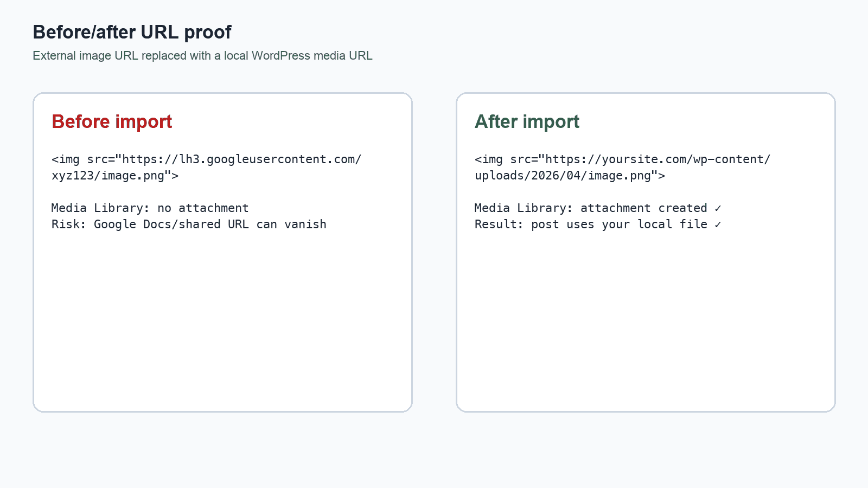Click the "After import" card title
Screen dimensions: 868x488
coord(527,121)
